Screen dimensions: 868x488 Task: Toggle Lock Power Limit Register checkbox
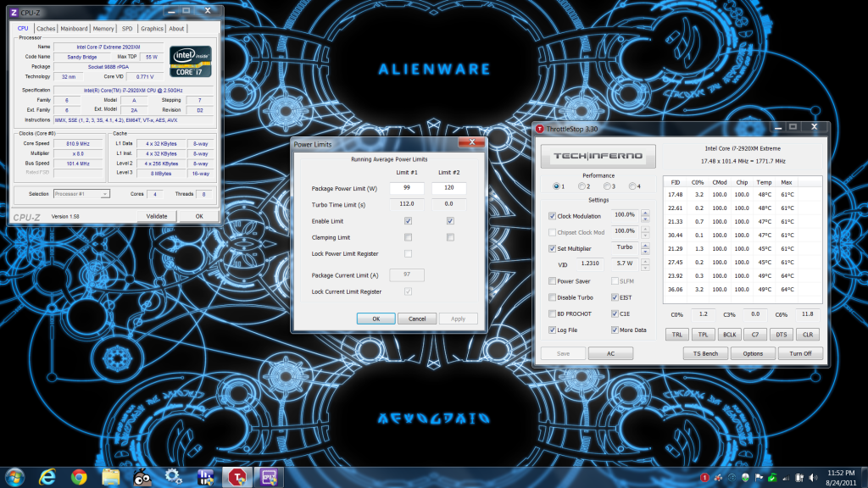(408, 253)
